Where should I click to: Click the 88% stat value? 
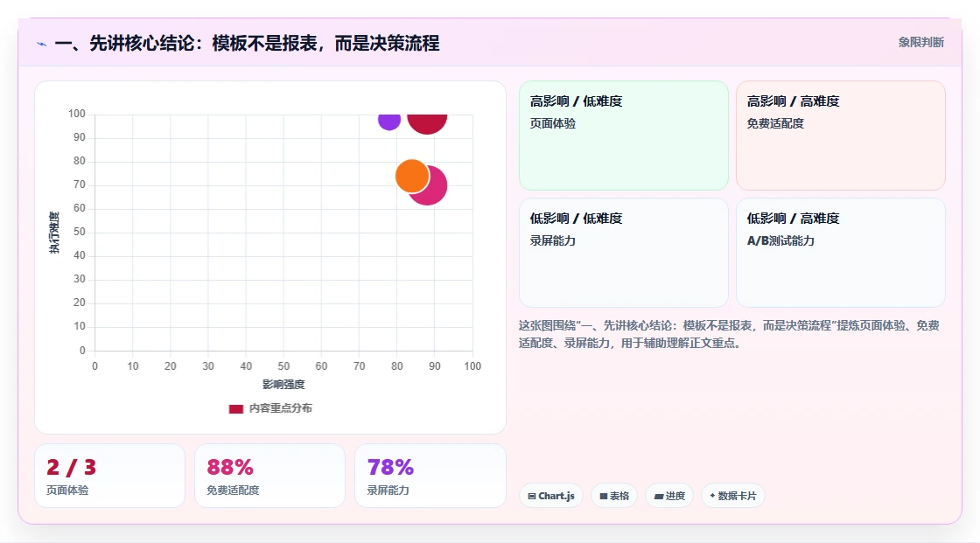[x=230, y=468]
